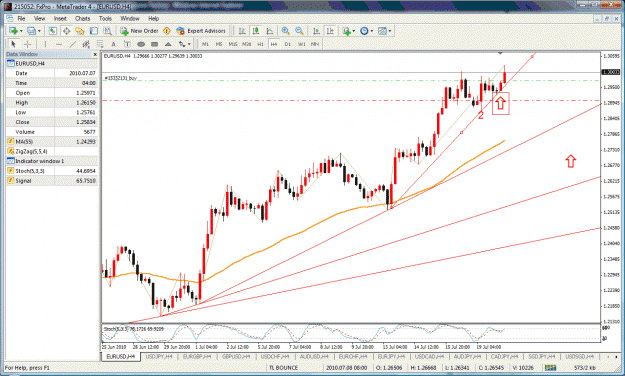625x376 pixels.
Task: Switch timeframe to M5
Action: tap(219, 44)
